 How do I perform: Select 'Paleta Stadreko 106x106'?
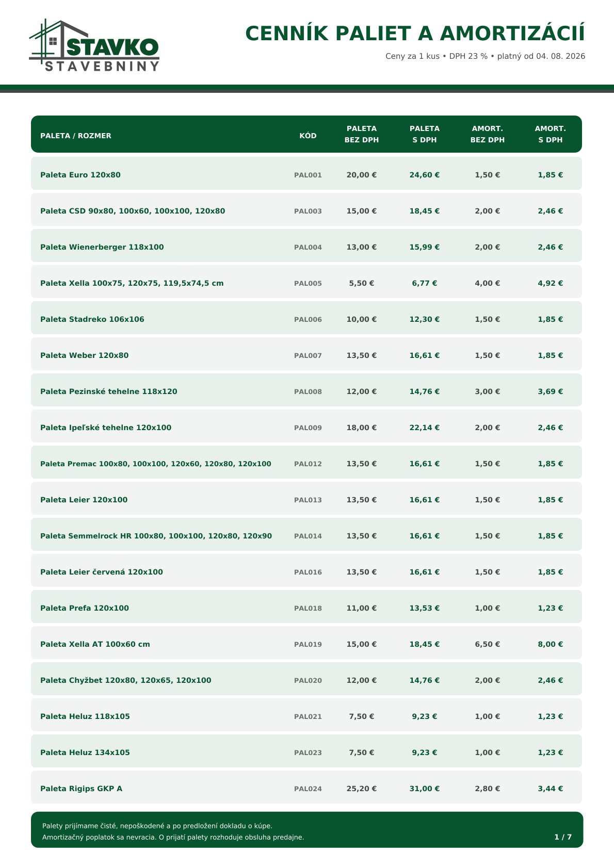pos(92,319)
